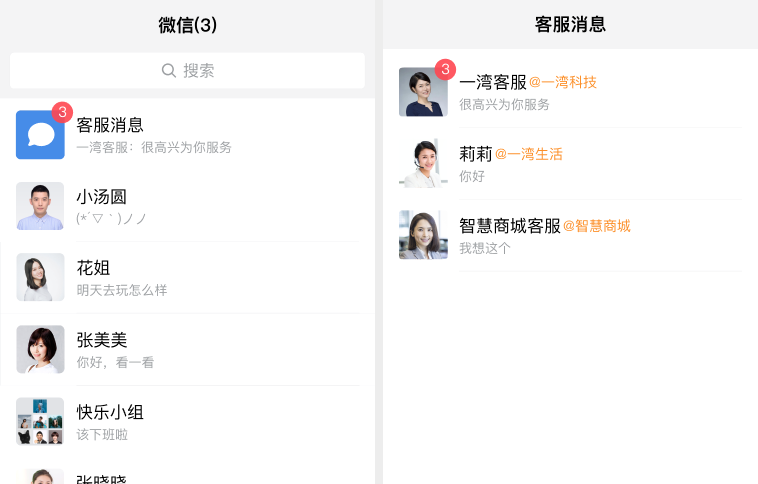Open the 小汤圆 conversation
The width and height of the screenshot is (758, 484).
coord(215,206)
